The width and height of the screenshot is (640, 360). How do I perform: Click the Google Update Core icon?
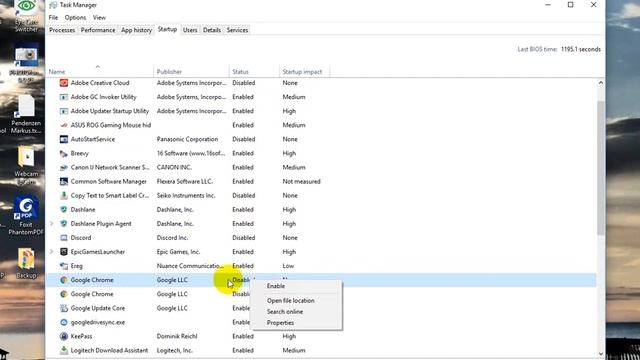click(64, 308)
